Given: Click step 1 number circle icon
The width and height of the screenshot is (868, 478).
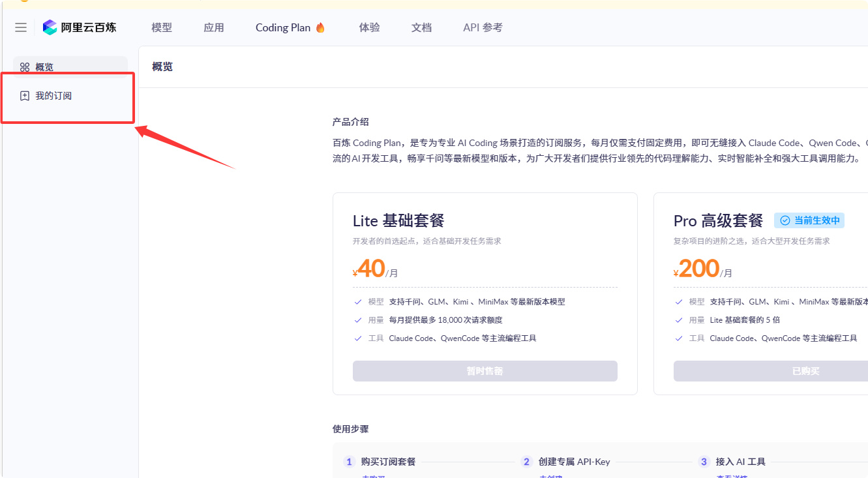Looking at the screenshot, I should point(349,462).
